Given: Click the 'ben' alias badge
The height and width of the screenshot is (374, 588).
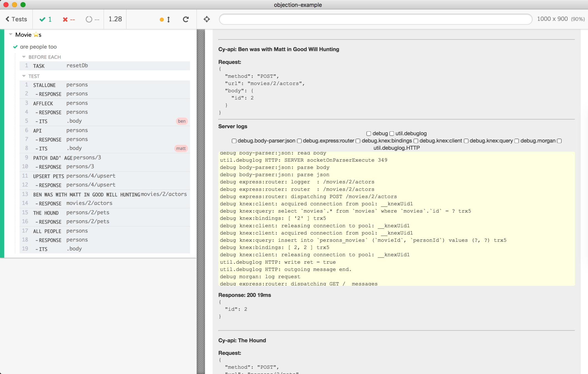Looking at the screenshot, I should tap(181, 121).
